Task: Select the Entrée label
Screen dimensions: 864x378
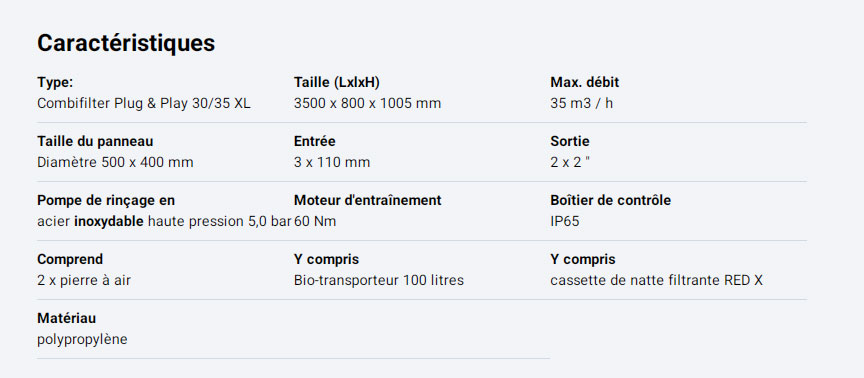Action: [x=315, y=142]
